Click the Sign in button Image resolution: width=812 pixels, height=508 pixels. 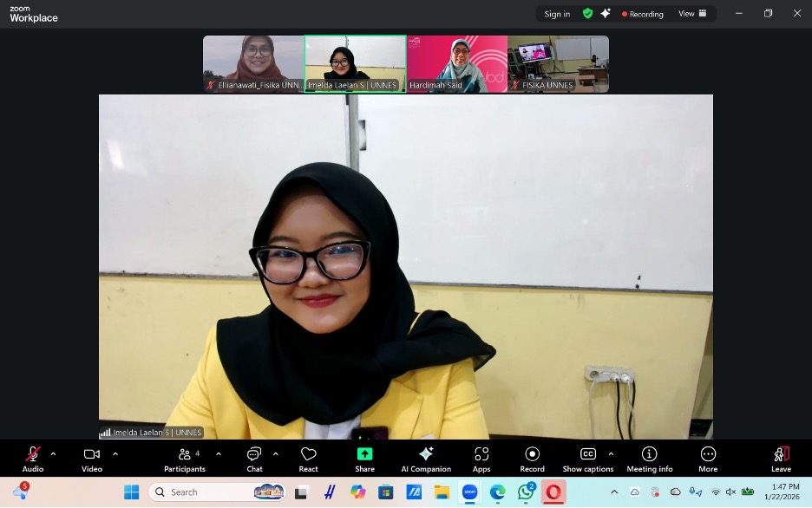click(x=557, y=14)
